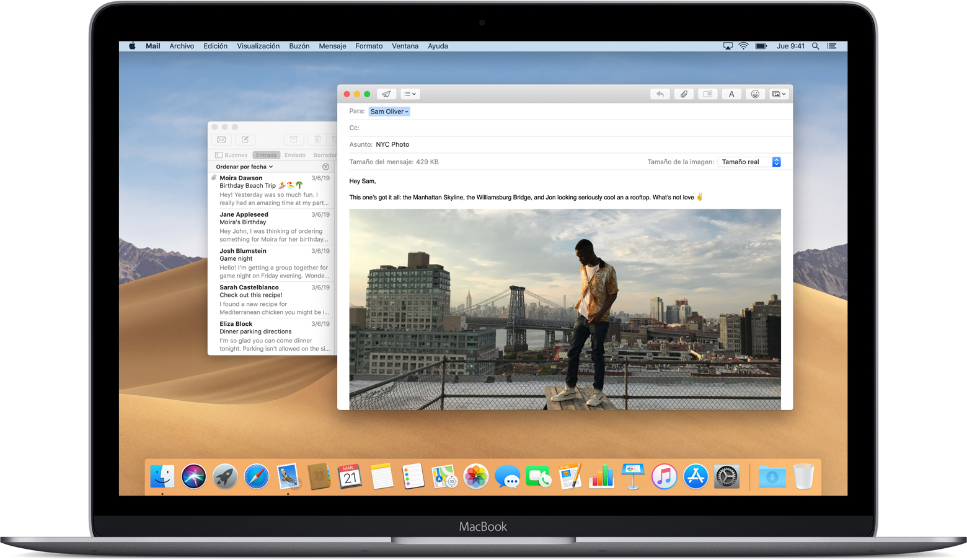Image resolution: width=967 pixels, height=560 pixels.
Task: Open the header fields list dropdown
Action: click(x=410, y=94)
